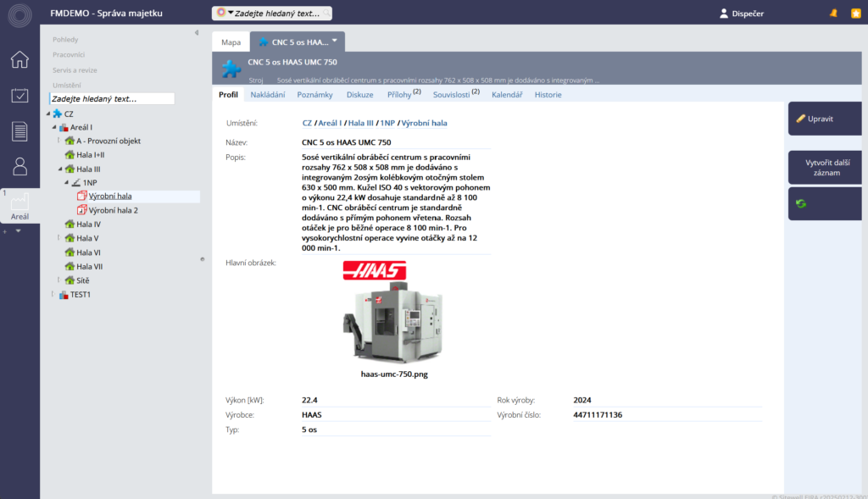Open the tasks calendar-check sidebar icon
Screen dimensions: 868x499
coord(19,95)
